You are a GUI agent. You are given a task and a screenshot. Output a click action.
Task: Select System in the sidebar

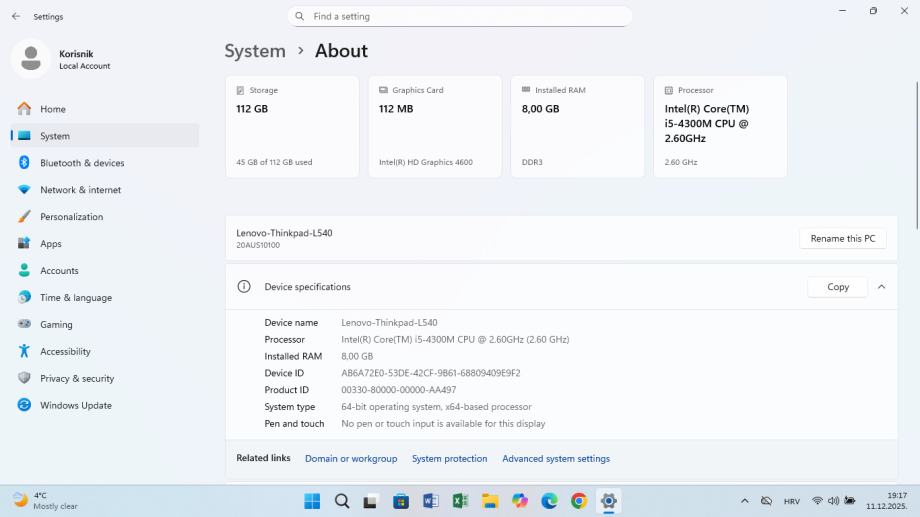tap(106, 136)
